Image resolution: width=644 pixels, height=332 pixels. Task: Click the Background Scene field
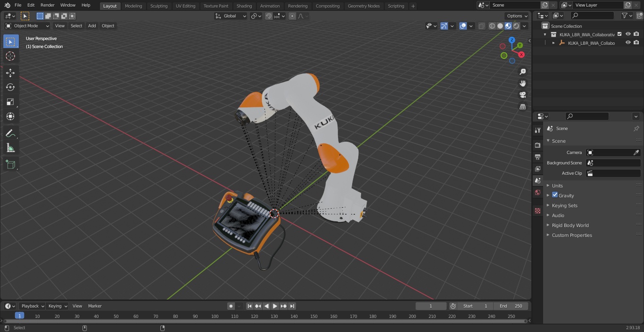pos(613,163)
